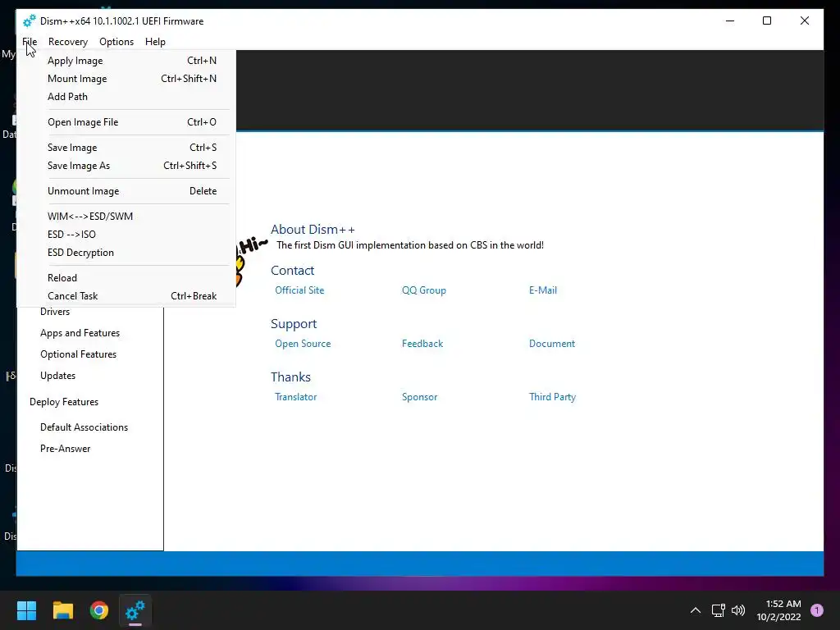Screen dimensions: 840x630
Task: Click the Dism++ taskbar icon
Action: pos(135,610)
